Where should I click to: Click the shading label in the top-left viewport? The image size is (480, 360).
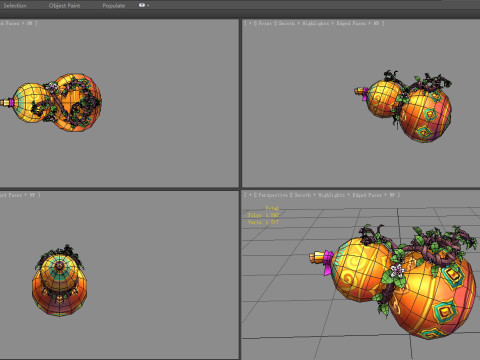(x=18, y=23)
